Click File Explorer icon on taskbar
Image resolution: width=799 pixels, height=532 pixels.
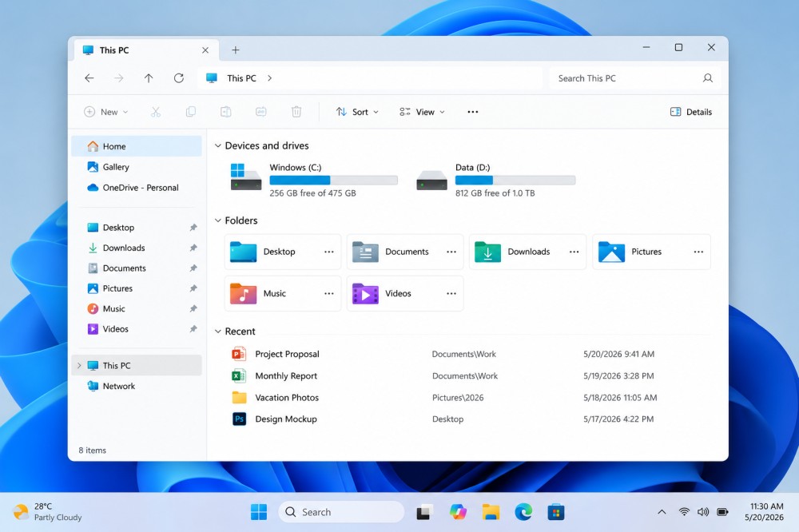[491, 512]
